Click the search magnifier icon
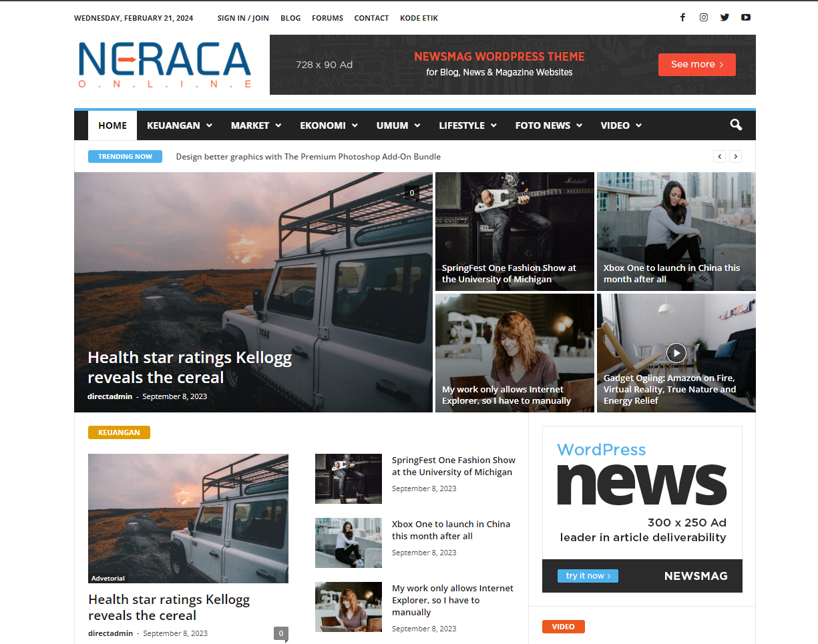This screenshot has width=818, height=644. coord(736,125)
